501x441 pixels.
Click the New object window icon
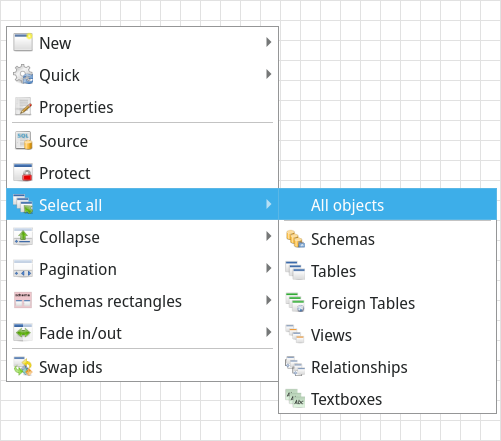point(23,42)
